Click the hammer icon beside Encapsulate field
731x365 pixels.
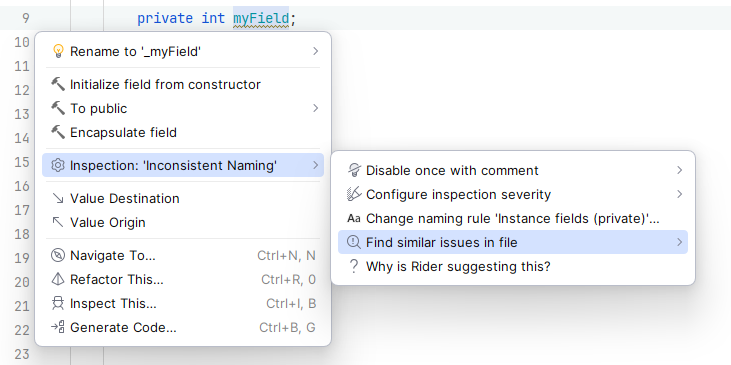pyautogui.click(x=58, y=132)
